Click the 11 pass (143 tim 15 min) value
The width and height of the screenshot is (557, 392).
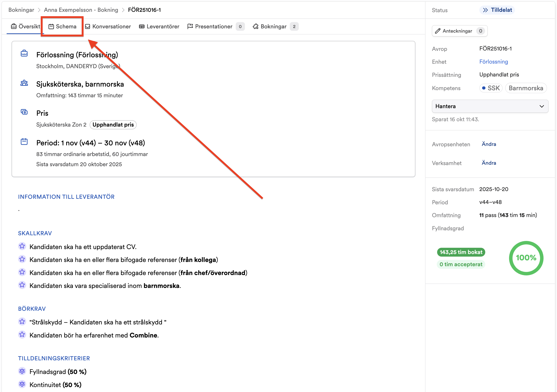tap(508, 215)
